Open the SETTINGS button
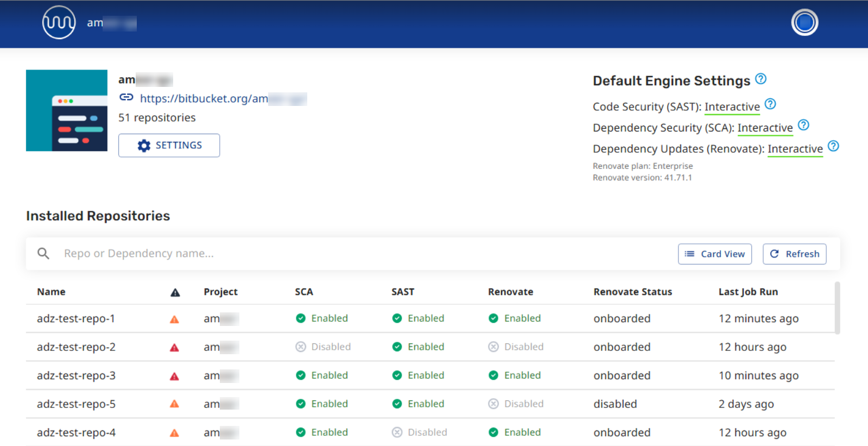This screenshot has width=868, height=446. pos(169,146)
